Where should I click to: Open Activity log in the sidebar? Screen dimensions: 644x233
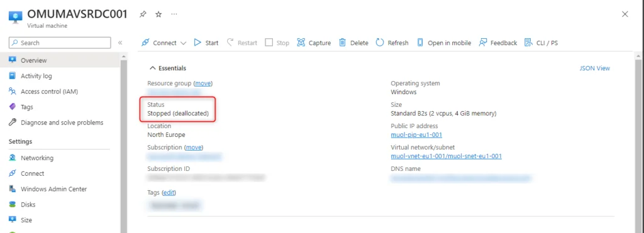60,76
